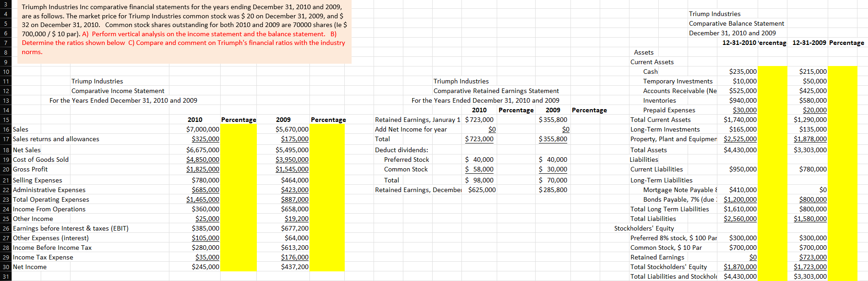
Task: Select row header 31
Action: tap(5, 276)
